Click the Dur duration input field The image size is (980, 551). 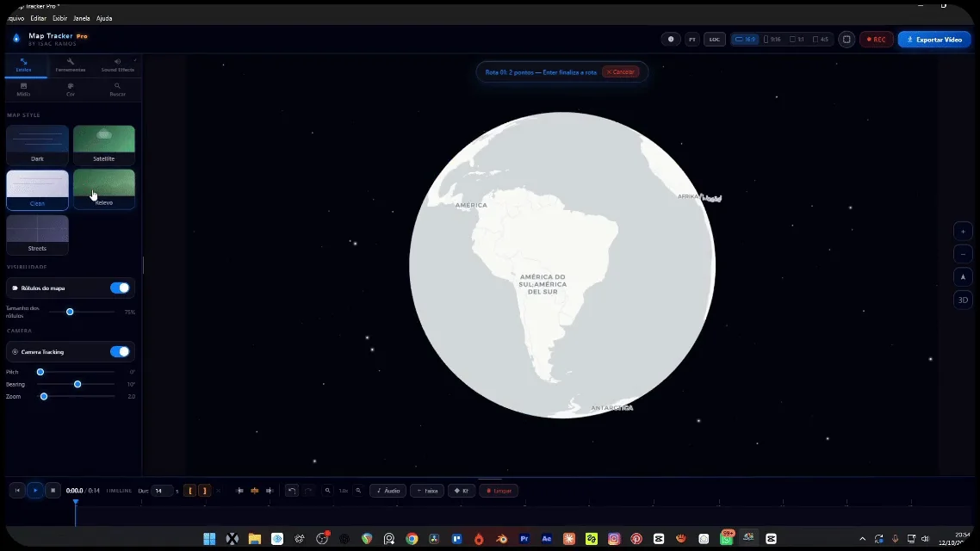coord(162,491)
